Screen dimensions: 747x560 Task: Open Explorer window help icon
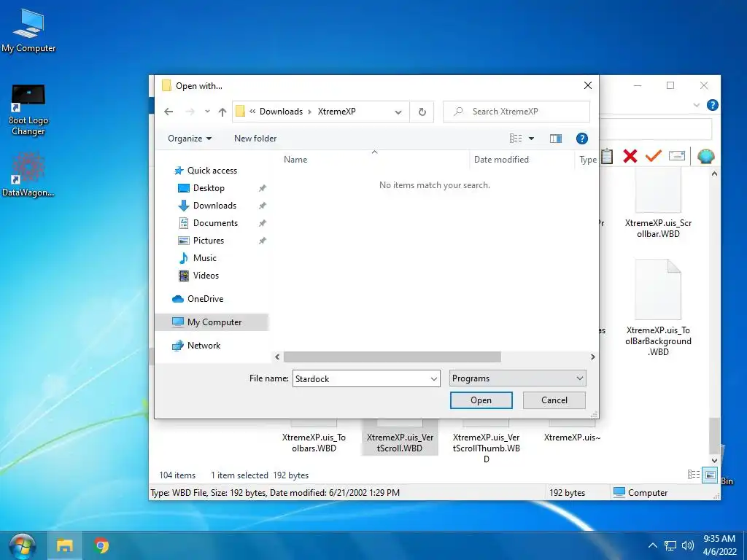pos(712,105)
